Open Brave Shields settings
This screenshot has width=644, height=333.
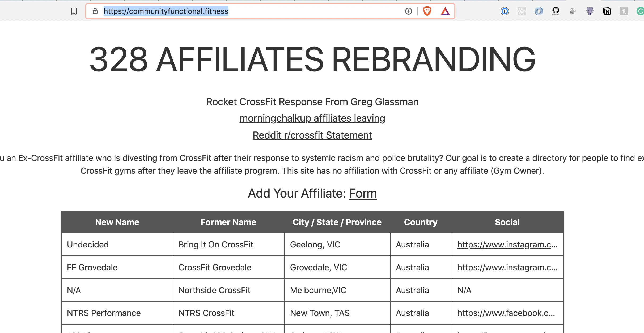[427, 11]
